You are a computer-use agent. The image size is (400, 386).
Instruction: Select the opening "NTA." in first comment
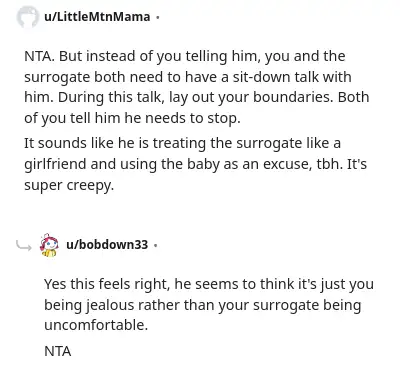39,56
